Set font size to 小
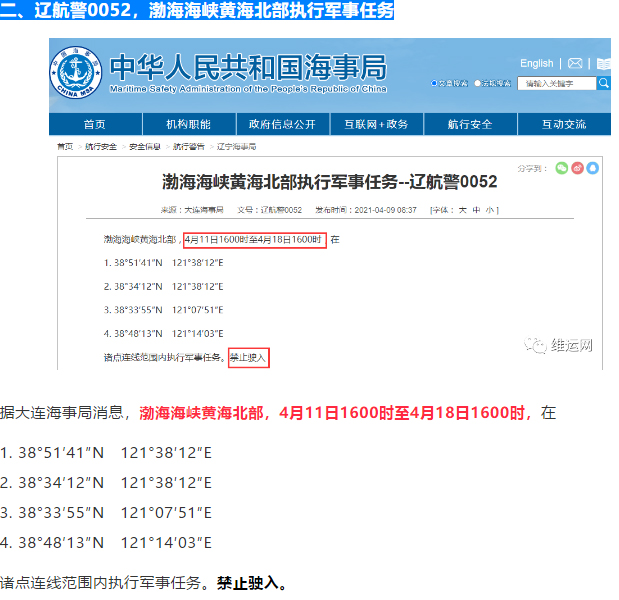 pyautogui.click(x=490, y=210)
